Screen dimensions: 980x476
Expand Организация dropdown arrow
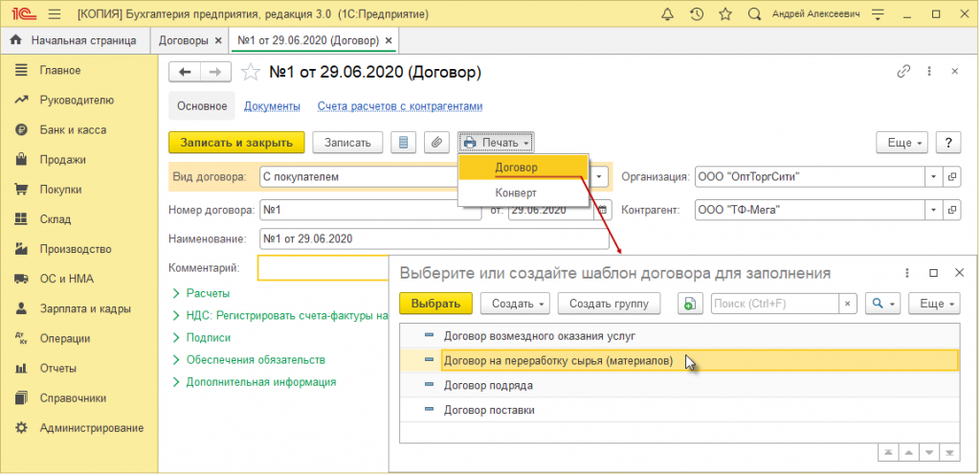click(934, 177)
